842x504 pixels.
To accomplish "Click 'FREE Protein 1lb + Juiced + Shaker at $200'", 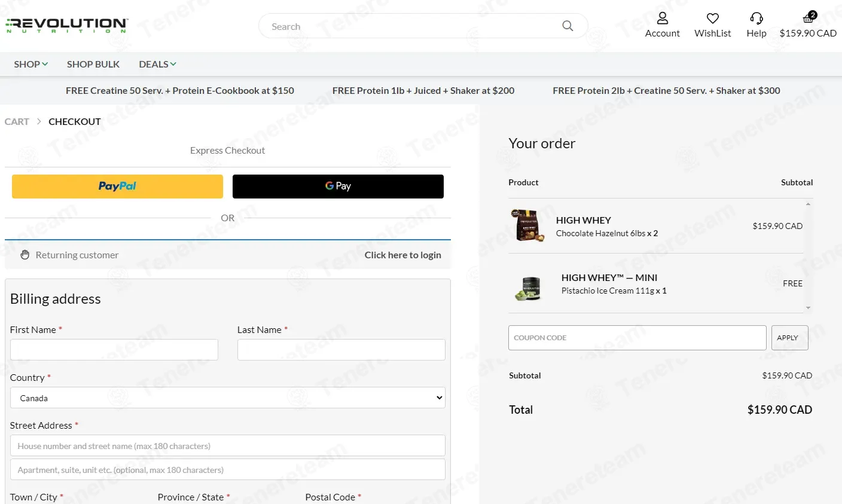I will pyautogui.click(x=423, y=90).
